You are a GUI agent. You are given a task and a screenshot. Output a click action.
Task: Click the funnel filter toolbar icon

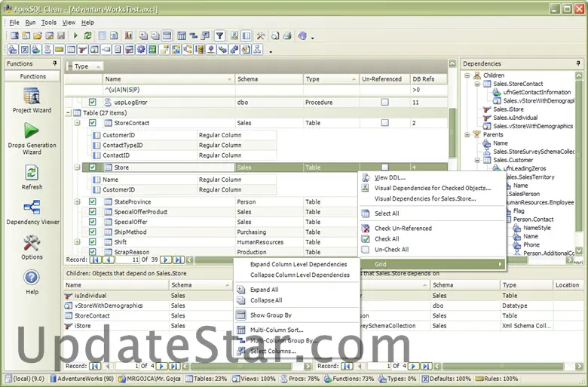pyautogui.click(x=220, y=35)
